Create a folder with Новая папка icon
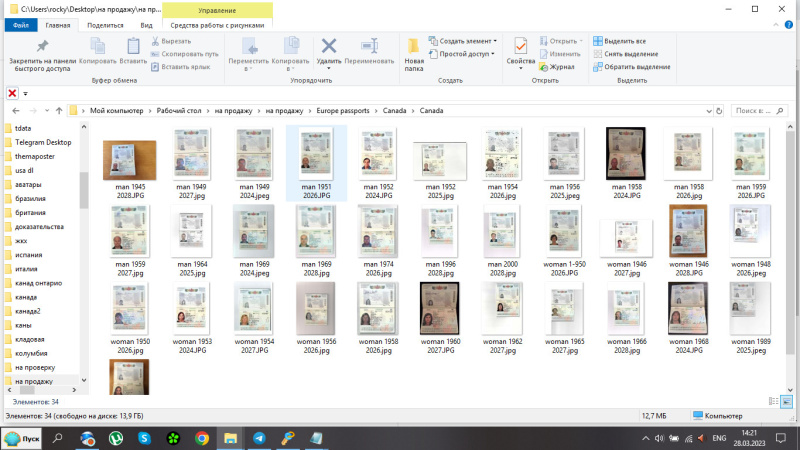This screenshot has width=800, height=450. tap(414, 47)
